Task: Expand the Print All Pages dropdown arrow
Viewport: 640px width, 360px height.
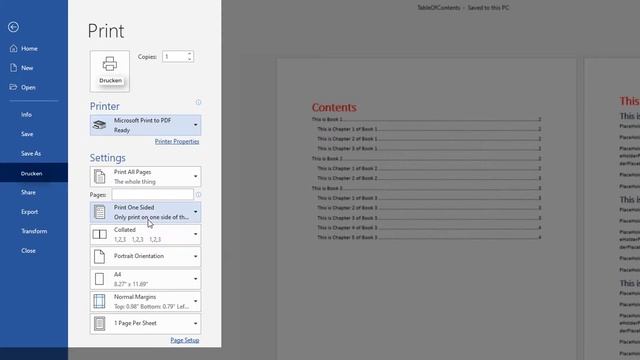Action: click(196, 176)
